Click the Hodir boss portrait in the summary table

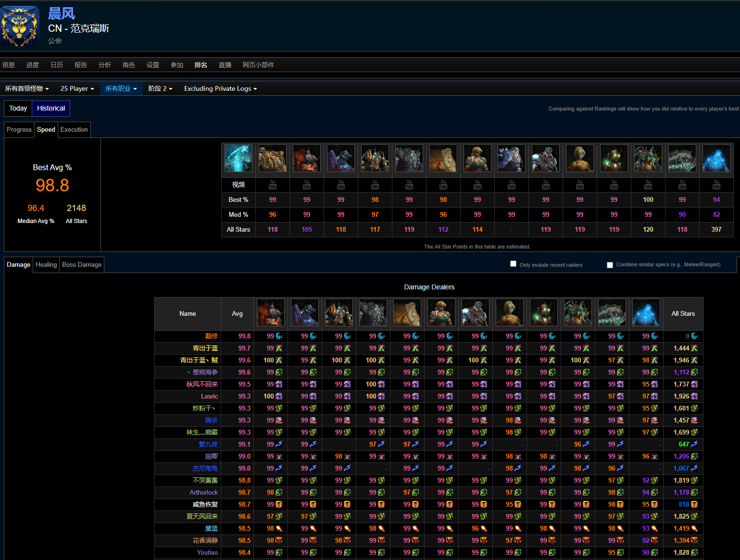click(x=512, y=158)
